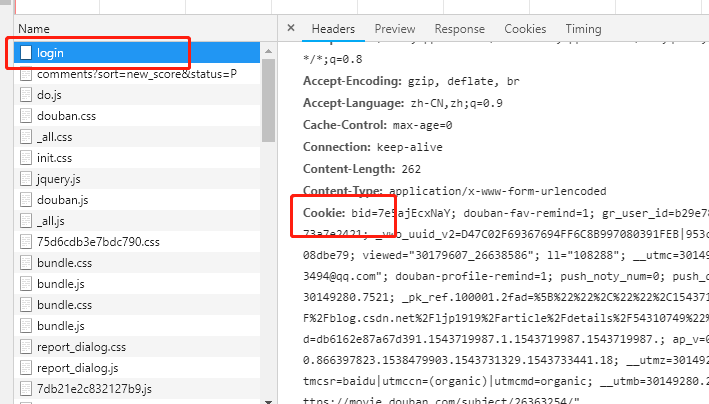Select the init.css request

(137, 158)
